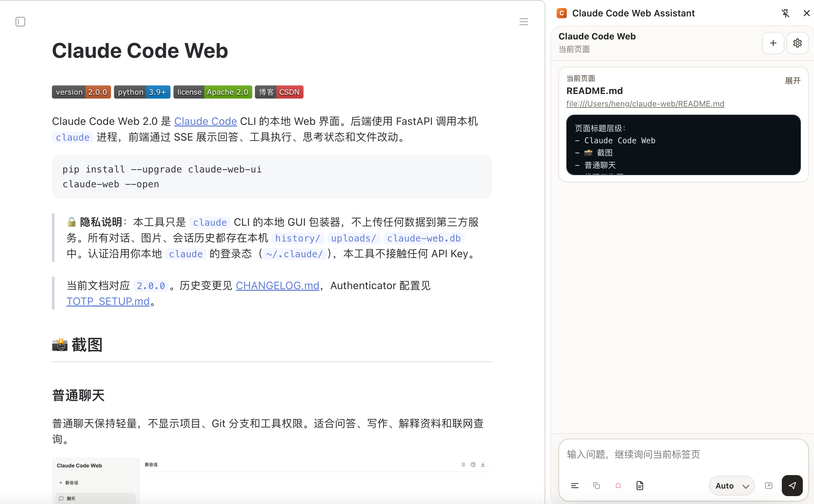Unpin the assistant side panel

click(x=785, y=13)
